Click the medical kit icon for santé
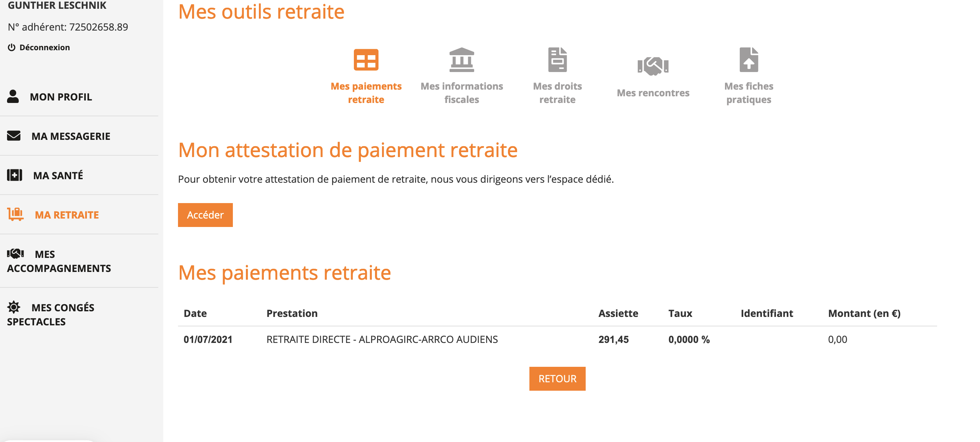The image size is (980, 442). (14, 175)
